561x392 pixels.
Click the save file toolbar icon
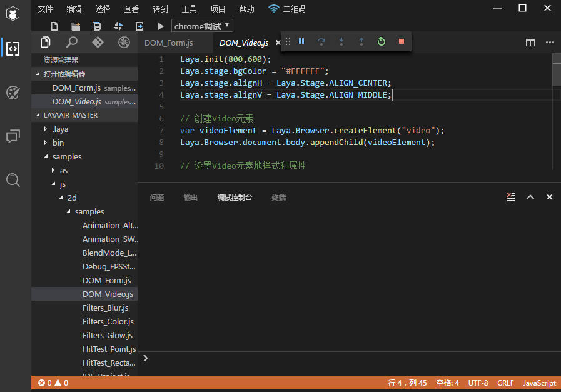(96, 26)
